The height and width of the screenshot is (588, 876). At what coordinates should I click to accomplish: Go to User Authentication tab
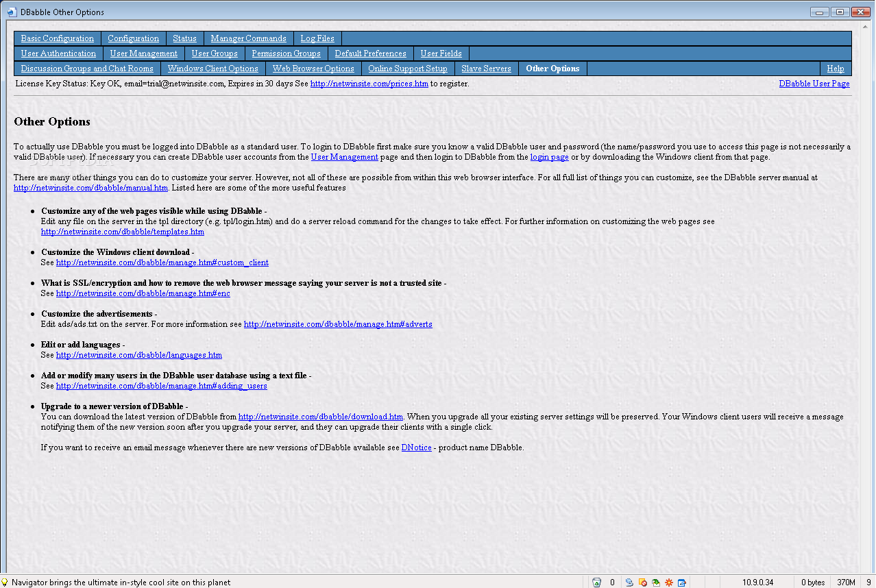[58, 53]
